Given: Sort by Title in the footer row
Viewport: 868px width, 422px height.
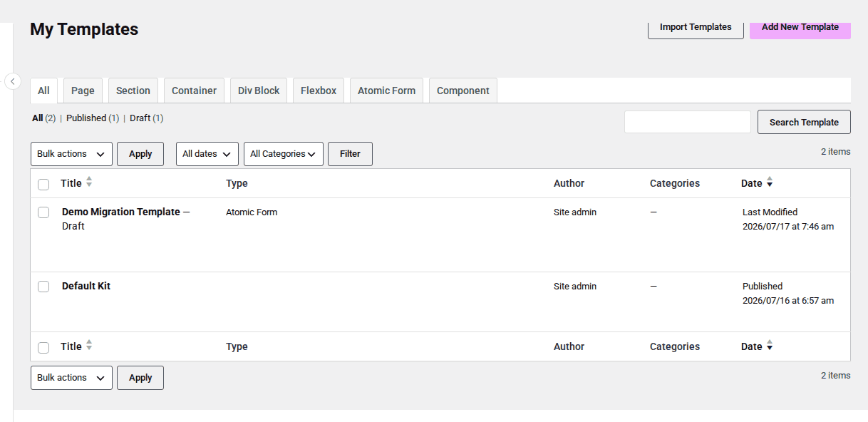Looking at the screenshot, I should [76, 346].
